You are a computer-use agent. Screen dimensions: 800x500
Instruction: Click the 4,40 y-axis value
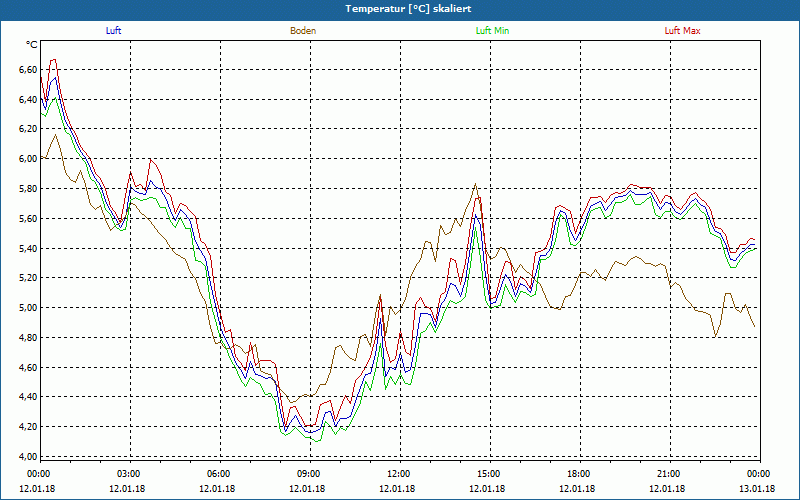(28, 397)
